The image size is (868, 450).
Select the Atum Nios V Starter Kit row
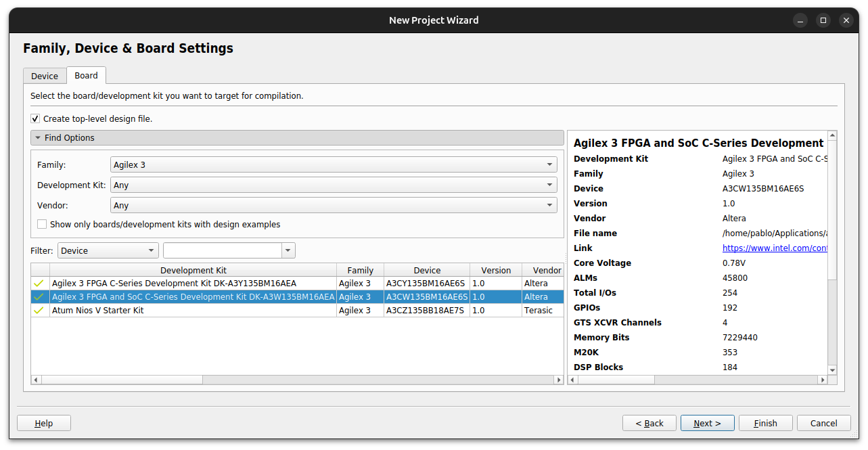click(297, 311)
